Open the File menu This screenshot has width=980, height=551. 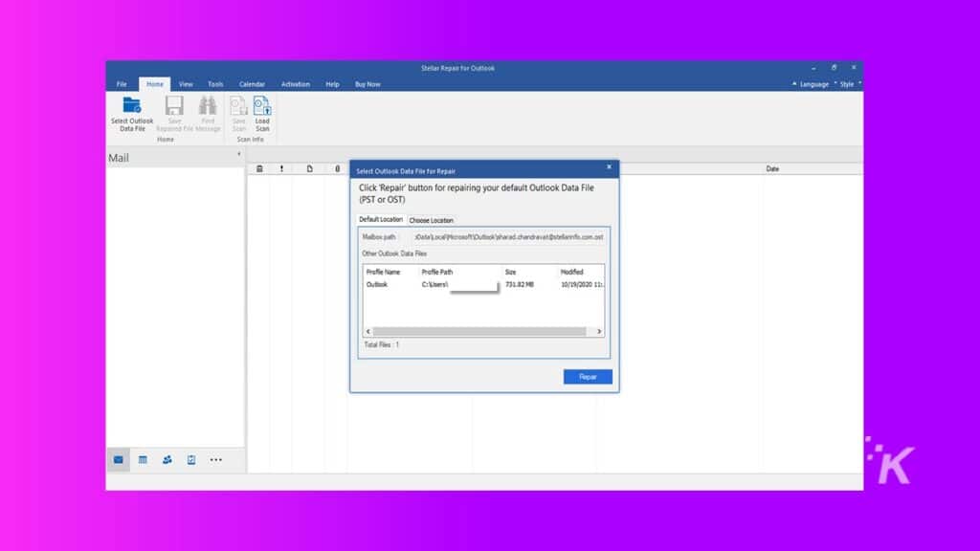[122, 84]
